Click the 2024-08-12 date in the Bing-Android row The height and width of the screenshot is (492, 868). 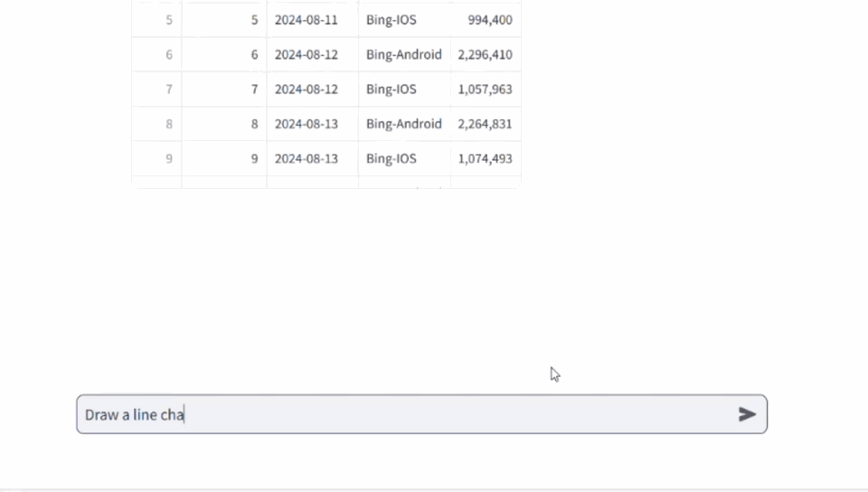click(x=312, y=54)
